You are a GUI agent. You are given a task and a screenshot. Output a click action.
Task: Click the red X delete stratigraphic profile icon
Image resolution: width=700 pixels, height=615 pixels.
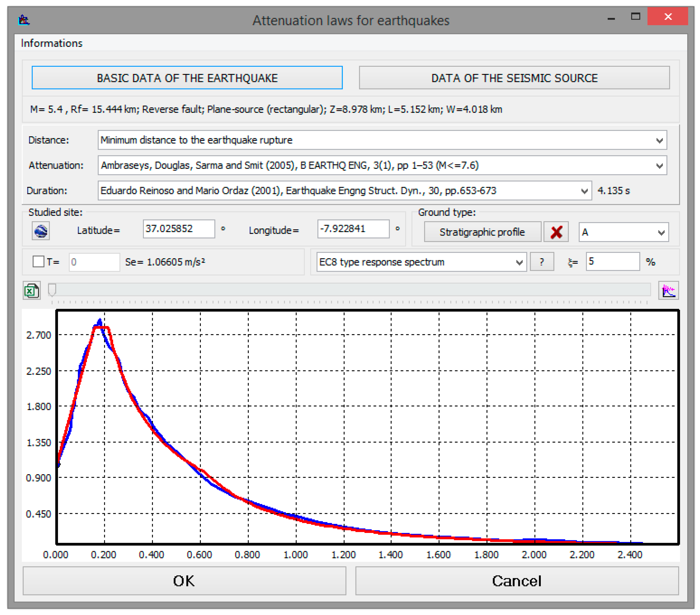tap(556, 232)
